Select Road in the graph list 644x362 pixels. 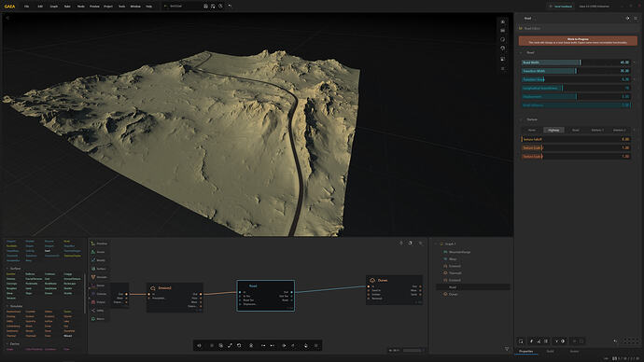pos(453,287)
